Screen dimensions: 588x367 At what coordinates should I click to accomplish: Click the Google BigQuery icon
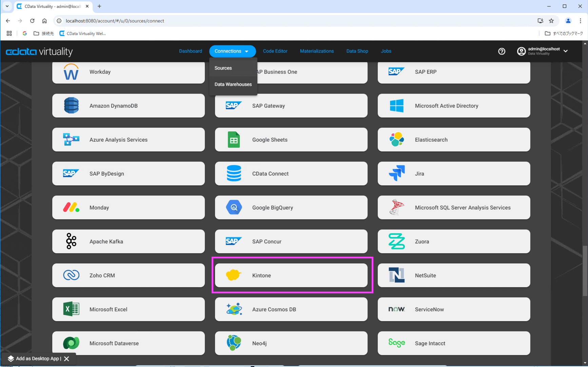pyautogui.click(x=234, y=207)
